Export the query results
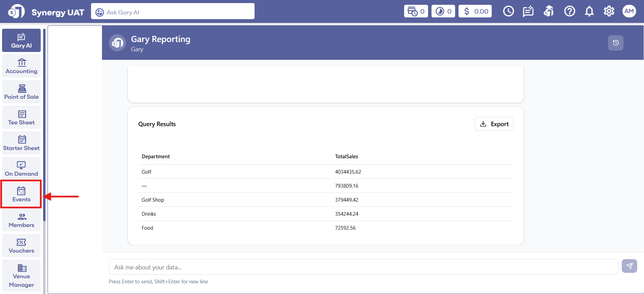644x294 pixels. tap(494, 124)
